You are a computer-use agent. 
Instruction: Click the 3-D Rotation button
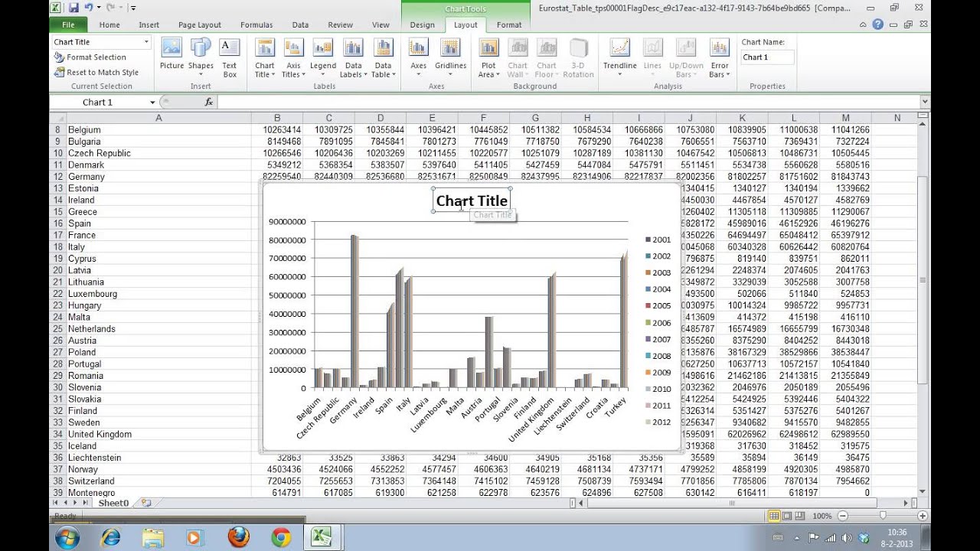pos(578,57)
